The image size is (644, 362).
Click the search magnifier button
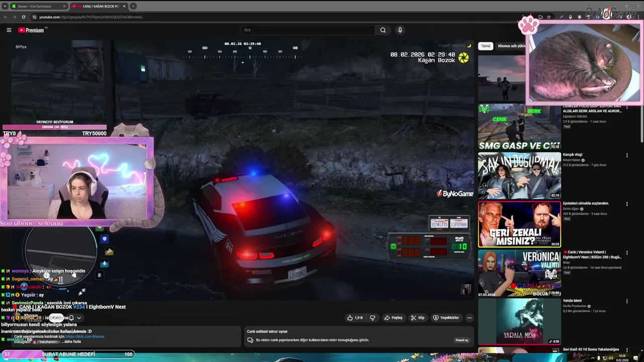click(383, 30)
